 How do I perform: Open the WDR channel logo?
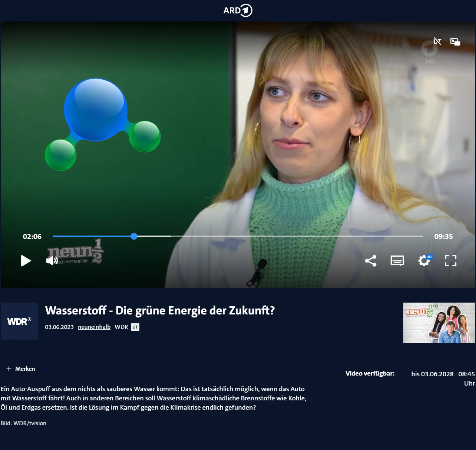point(19,321)
